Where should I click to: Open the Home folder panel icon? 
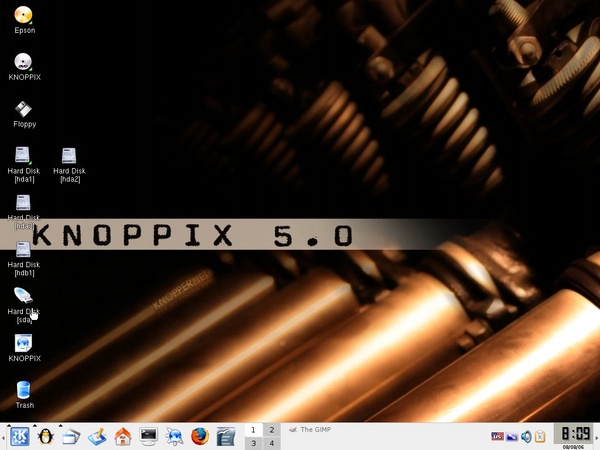click(123, 436)
